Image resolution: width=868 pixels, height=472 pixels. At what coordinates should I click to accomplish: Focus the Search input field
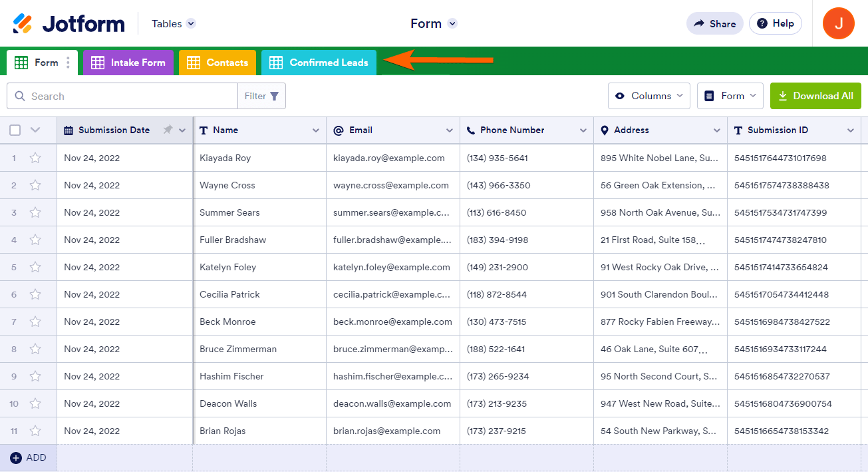pos(122,96)
